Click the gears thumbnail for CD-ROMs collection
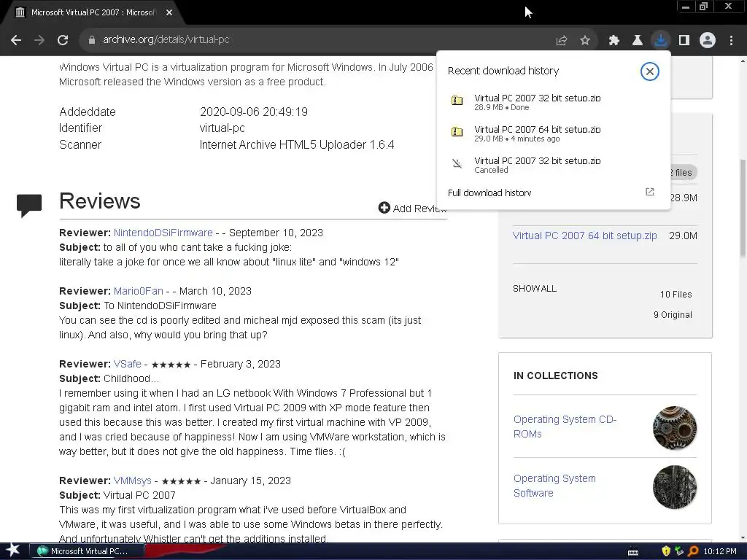Image resolution: width=747 pixels, height=560 pixels. click(675, 427)
